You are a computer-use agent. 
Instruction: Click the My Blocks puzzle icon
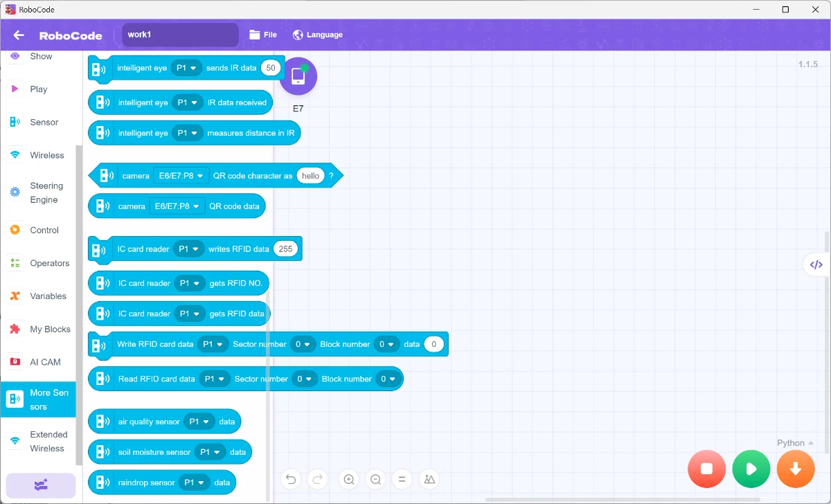[15, 330]
